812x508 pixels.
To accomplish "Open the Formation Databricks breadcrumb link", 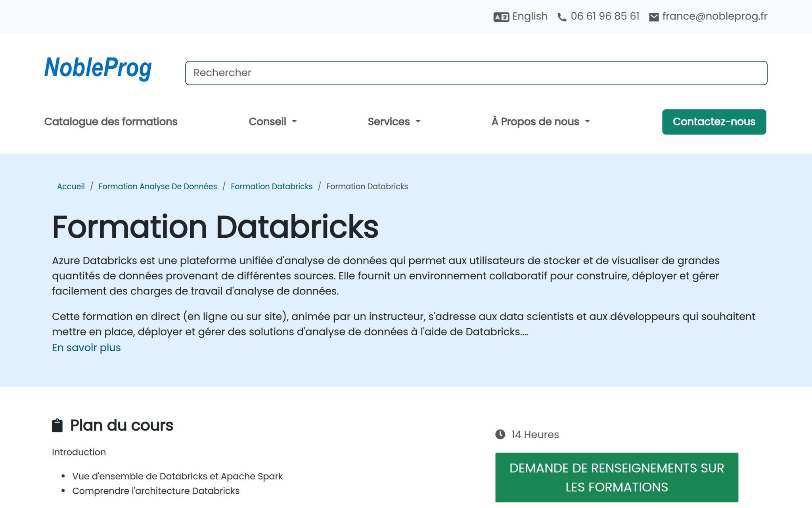I will 272,187.
